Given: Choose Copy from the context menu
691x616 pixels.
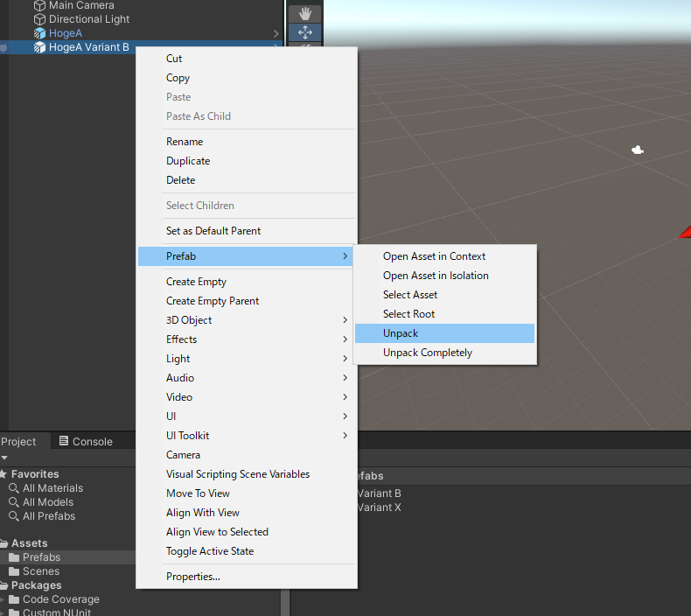Looking at the screenshot, I should tap(247, 78).
